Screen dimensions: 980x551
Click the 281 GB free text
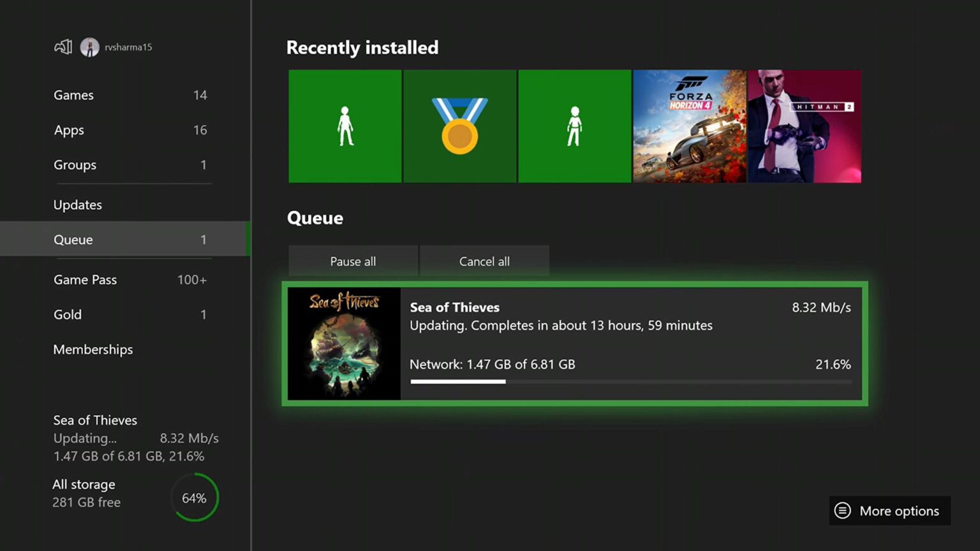click(x=86, y=503)
